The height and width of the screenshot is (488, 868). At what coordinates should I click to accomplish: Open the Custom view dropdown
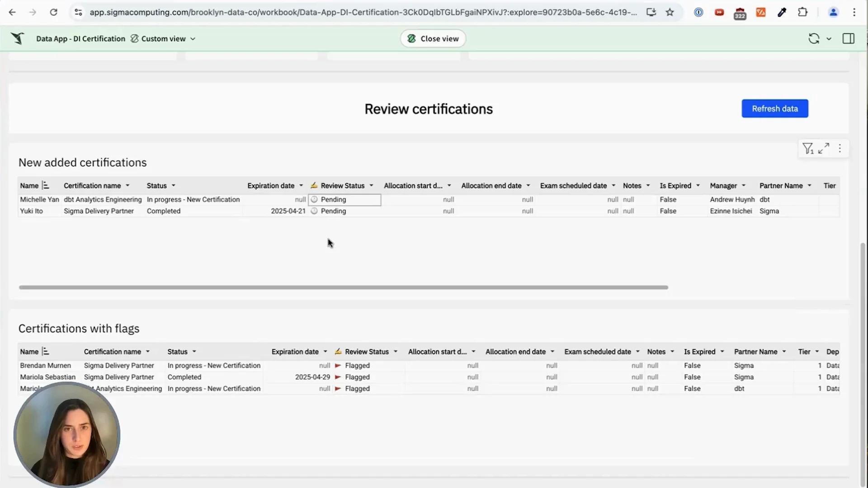pos(163,39)
